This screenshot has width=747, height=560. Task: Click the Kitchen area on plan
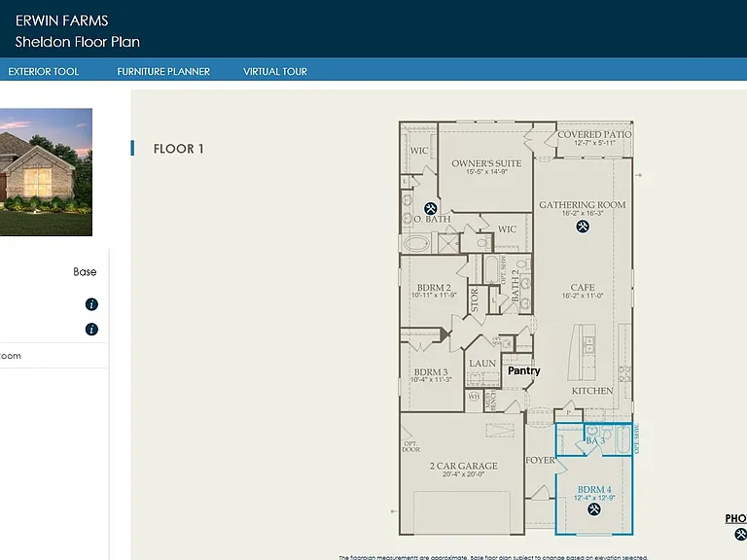pos(592,391)
